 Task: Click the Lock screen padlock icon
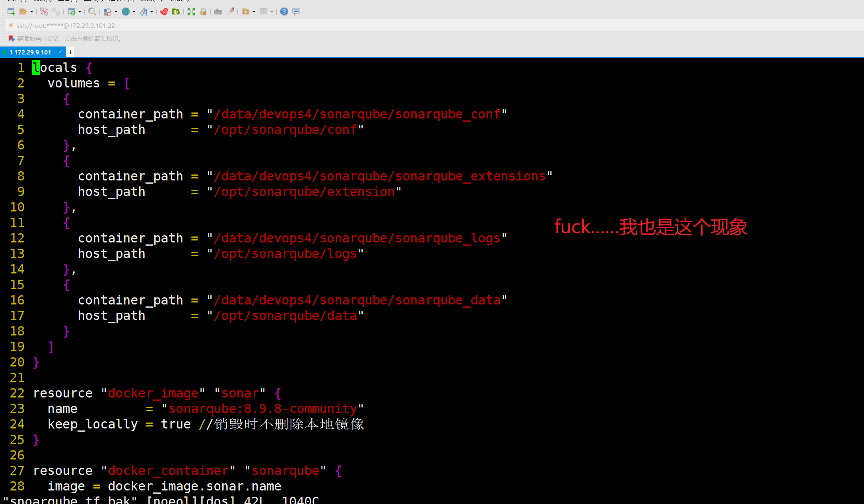click(203, 12)
